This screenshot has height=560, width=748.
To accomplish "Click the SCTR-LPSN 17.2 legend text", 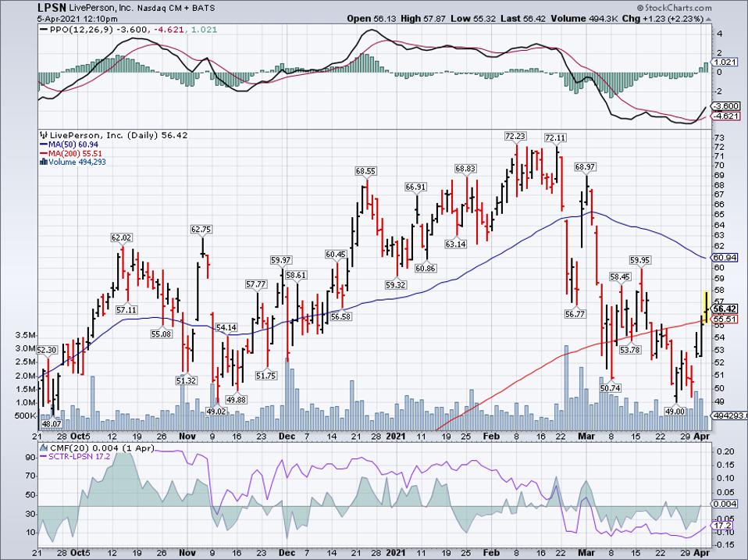I will pyautogui.click(x=80, y=457).
